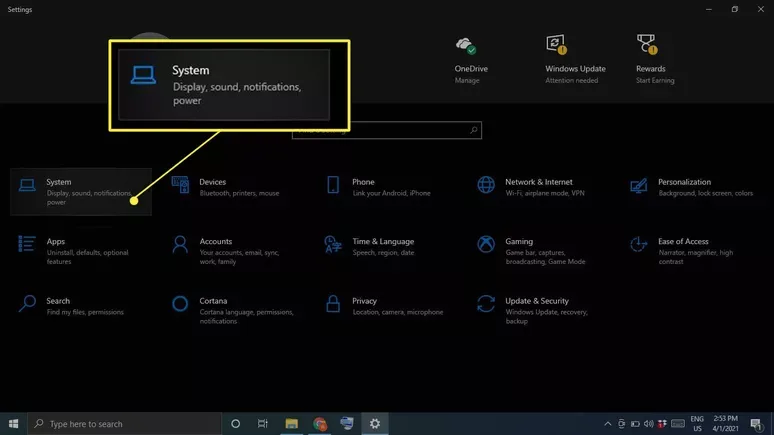Click the System category title
The height and width of the screenshot is (435, 774).
click(x=59, y=182)
